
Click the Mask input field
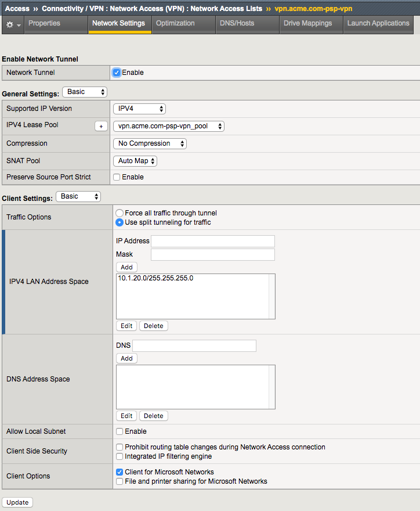click(213, 254)
